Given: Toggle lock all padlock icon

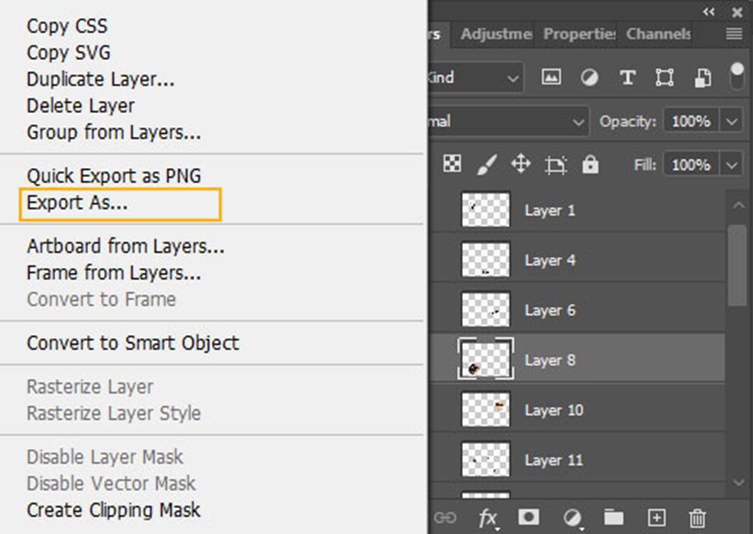Looking at the screenshot, I should click(x=590, y=164).
